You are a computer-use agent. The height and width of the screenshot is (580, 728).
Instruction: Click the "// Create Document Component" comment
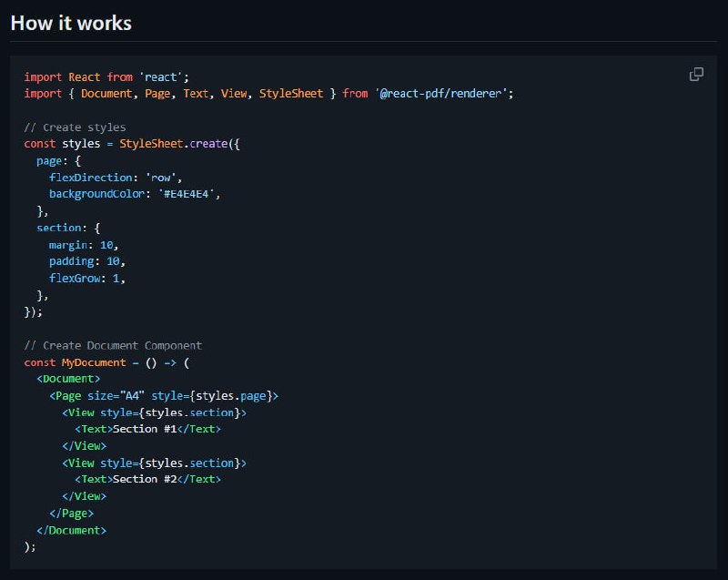click(x=113, y=345)
